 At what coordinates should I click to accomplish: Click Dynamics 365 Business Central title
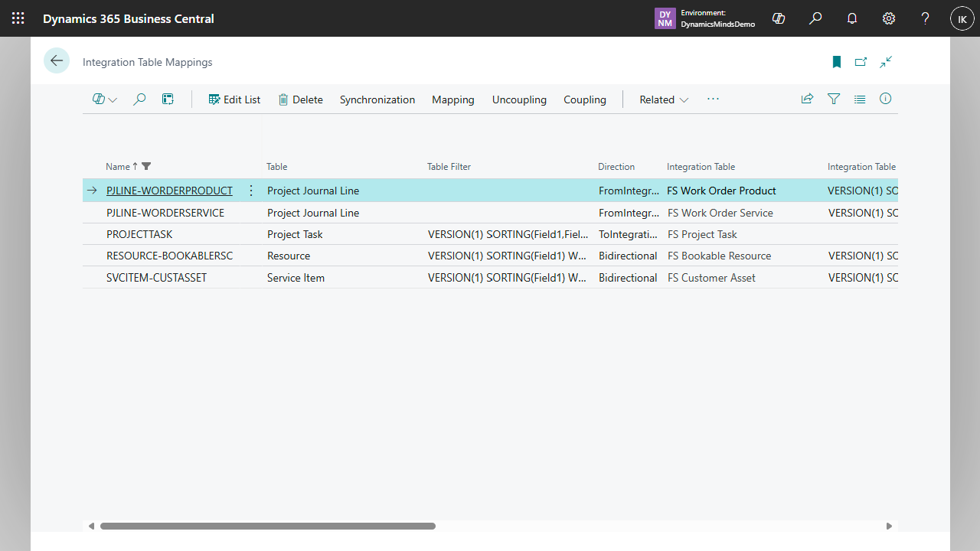tap(129, 18)
